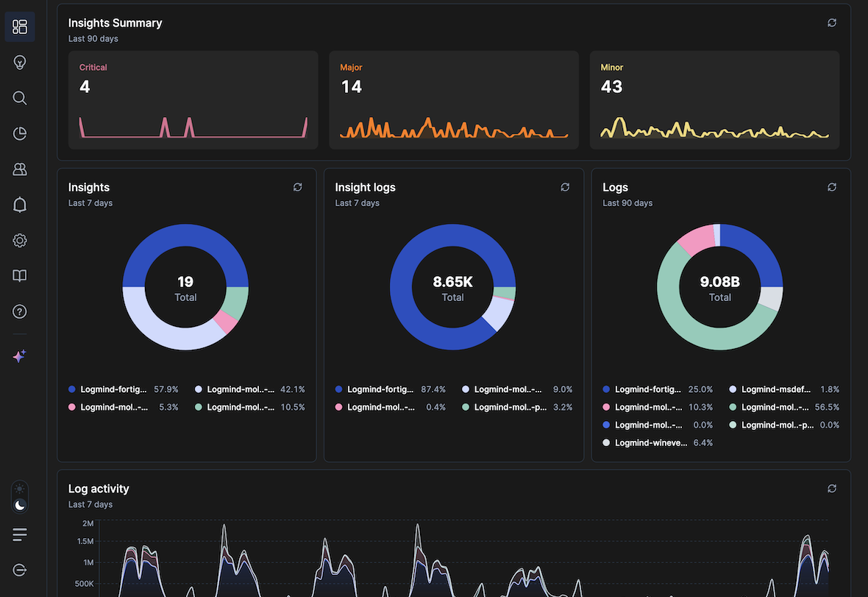Viewport: 868px width, 597px height.
Task: Refresh the Insights donut panel
Action: point(298,187)
